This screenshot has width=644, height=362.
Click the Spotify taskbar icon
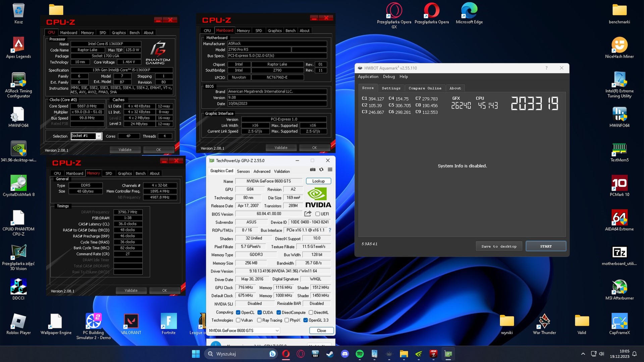coord(360,354)
